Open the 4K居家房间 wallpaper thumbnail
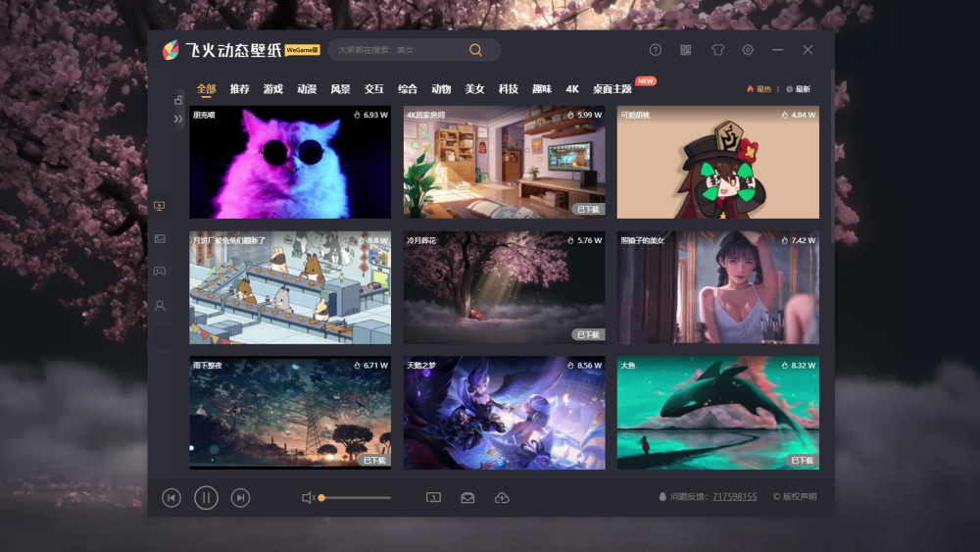This screenshot has width=980, height=552. coord(505,163)
